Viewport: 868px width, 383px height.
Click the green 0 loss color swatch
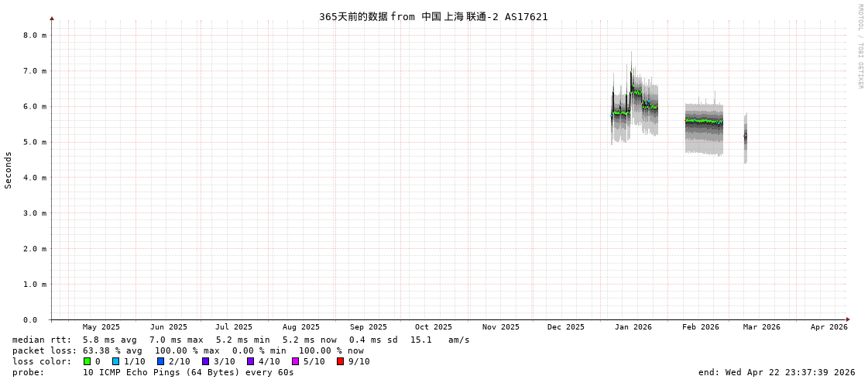[87, 361]
